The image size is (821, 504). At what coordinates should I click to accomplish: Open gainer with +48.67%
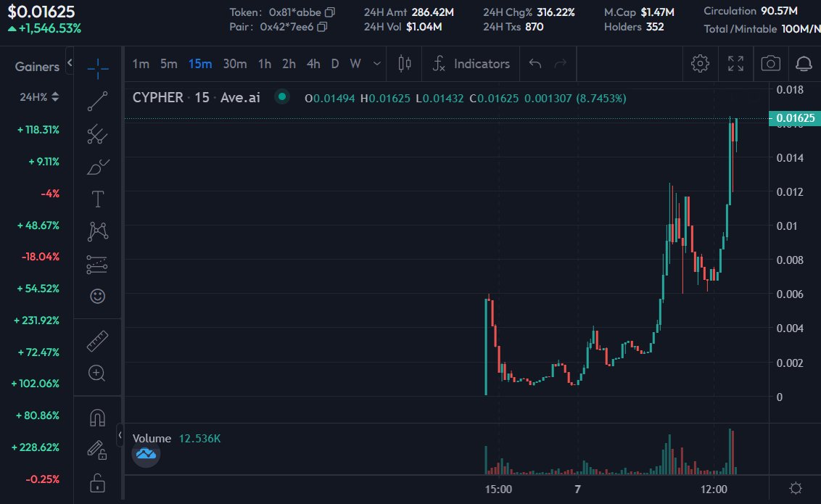[x=38, y=226]
